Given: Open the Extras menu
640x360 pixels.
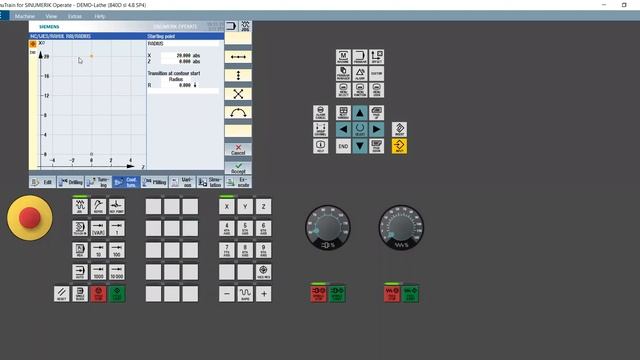Looking at the screenshot, I should 75,16.
